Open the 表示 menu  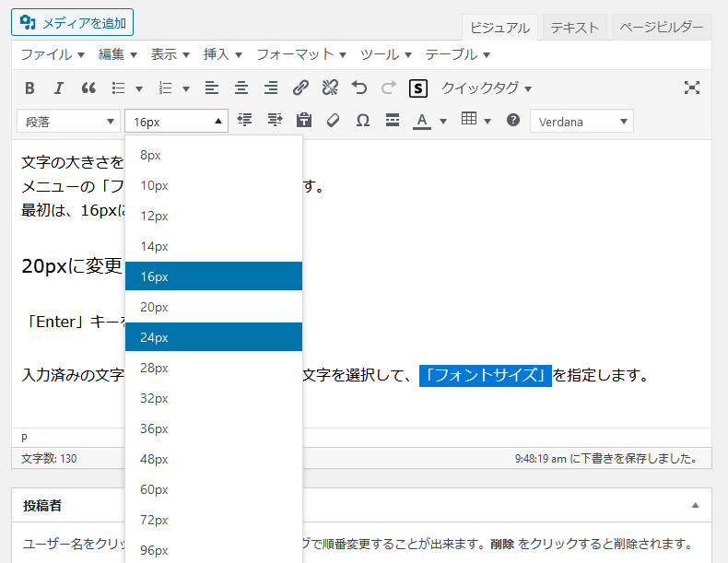coord(170,54)
